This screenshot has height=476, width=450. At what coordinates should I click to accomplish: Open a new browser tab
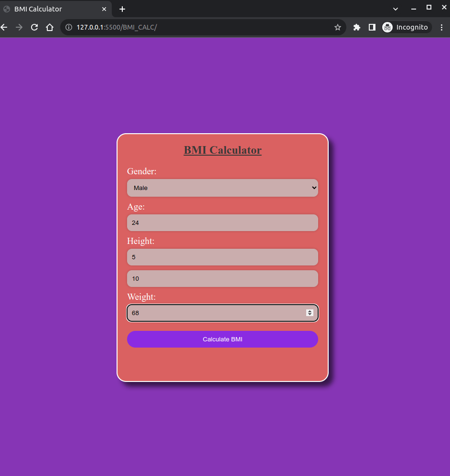(122, 9)
